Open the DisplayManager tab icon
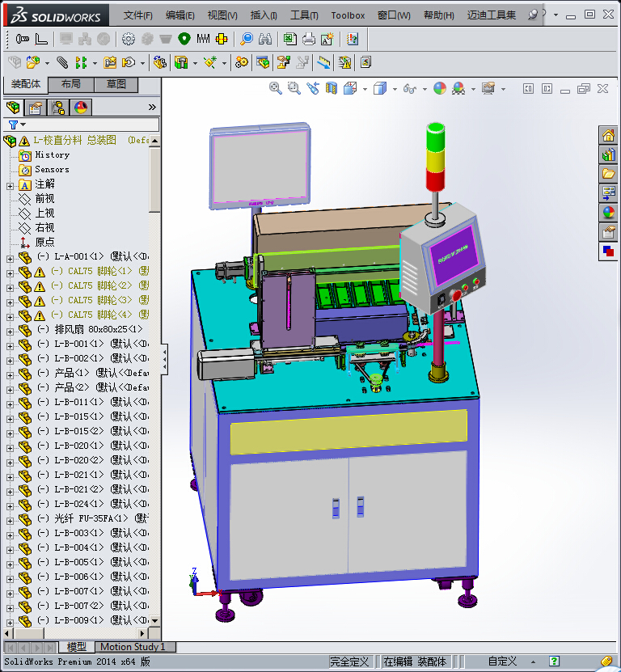 pyautogui.click(x=81, y=108)
